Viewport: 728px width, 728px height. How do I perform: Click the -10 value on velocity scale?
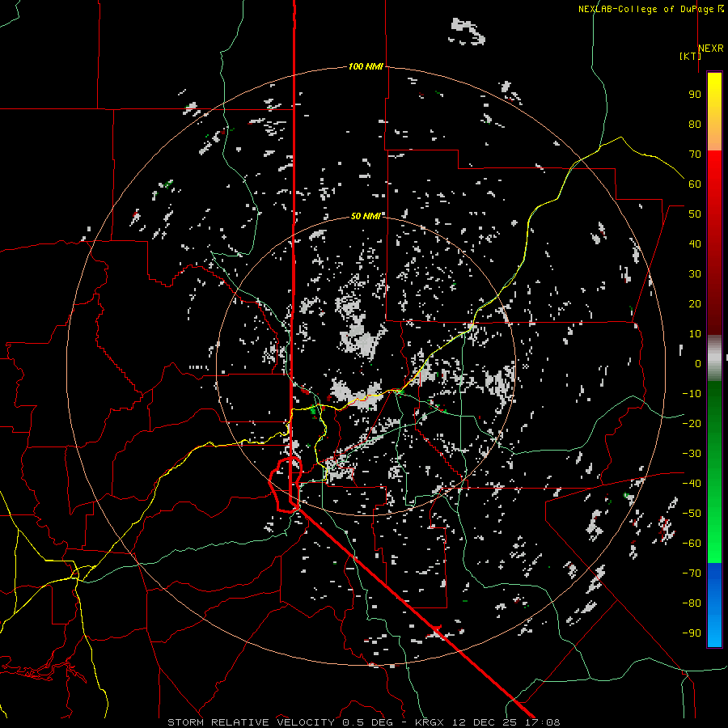[692, 394]
